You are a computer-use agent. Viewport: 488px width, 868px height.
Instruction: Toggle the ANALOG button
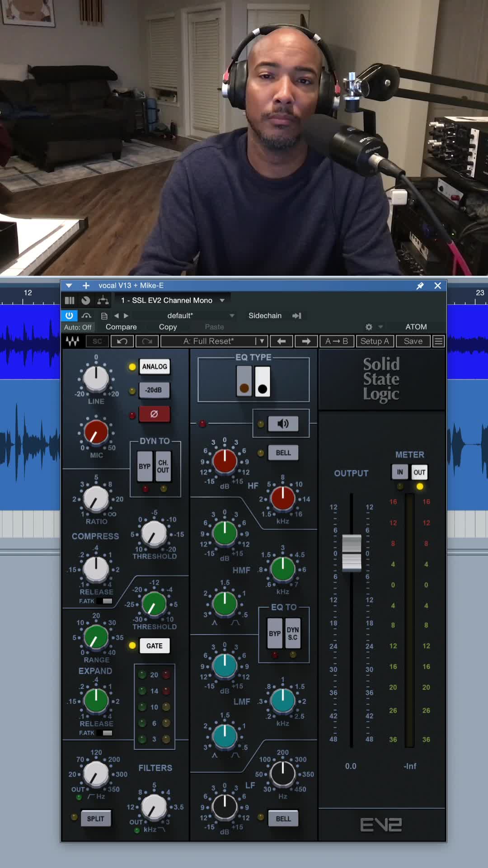[x=155, y=367]
